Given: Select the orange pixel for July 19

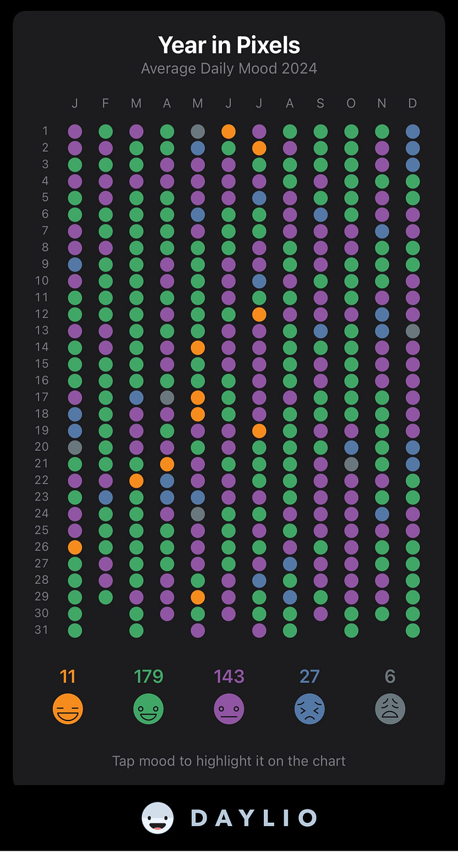Looking at the screenshot, I should [x=259, y=431].
